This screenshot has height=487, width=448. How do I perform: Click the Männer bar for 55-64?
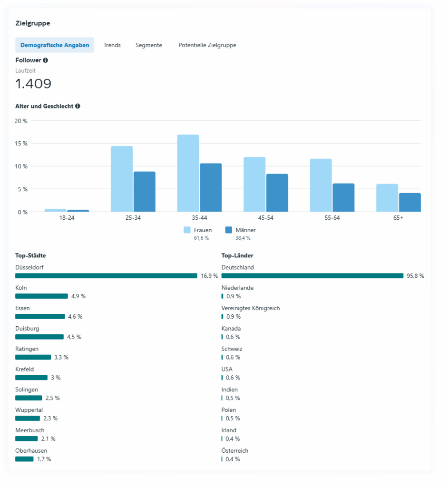pyautogui.click(x=343, y=197)
